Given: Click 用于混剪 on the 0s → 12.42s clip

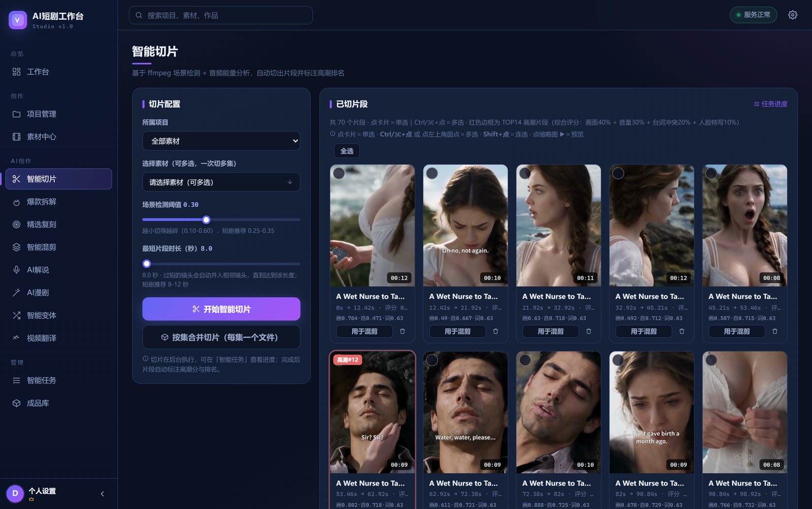Looking at the screenshot, I should [x=364, y=331].
